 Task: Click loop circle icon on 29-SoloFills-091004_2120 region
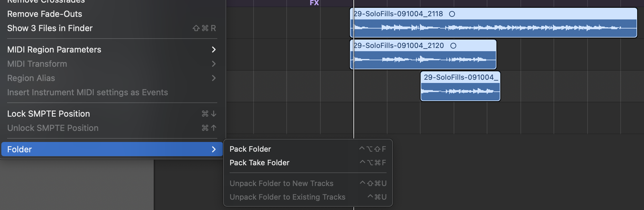453,46
